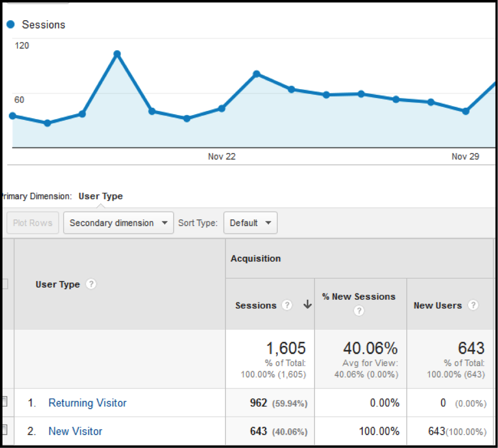Screen dimensions: 498x448
Task: Tick the select-all checkbox in table header
Action: point(5,284)
